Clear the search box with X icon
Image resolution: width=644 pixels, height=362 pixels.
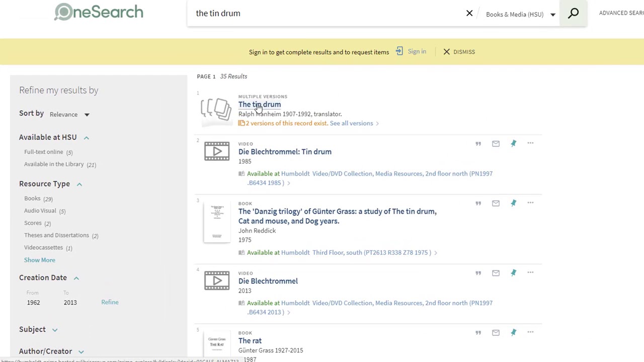(469, 14)
